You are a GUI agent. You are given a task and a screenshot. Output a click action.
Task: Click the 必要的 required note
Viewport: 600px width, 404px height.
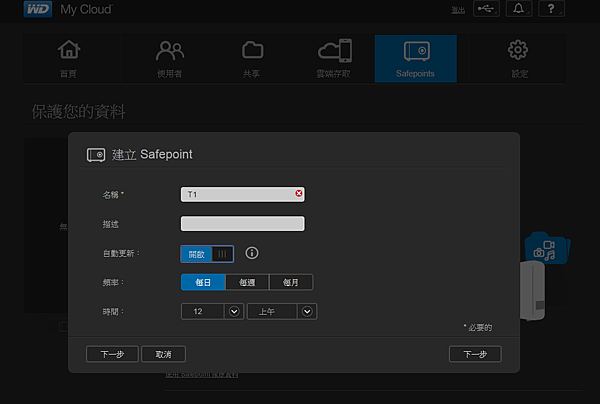coord(478,327)
